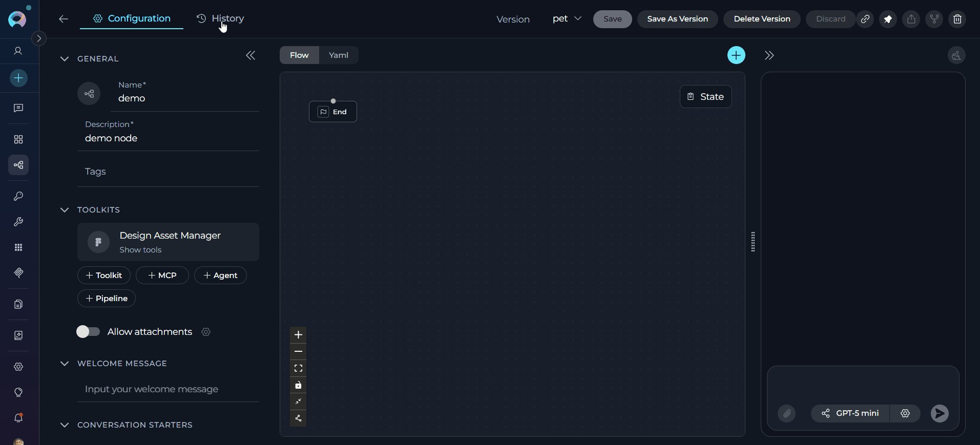The image size is (980, 445).
Task: Switch to the Yaml view tab
Action: click(338, 55)
